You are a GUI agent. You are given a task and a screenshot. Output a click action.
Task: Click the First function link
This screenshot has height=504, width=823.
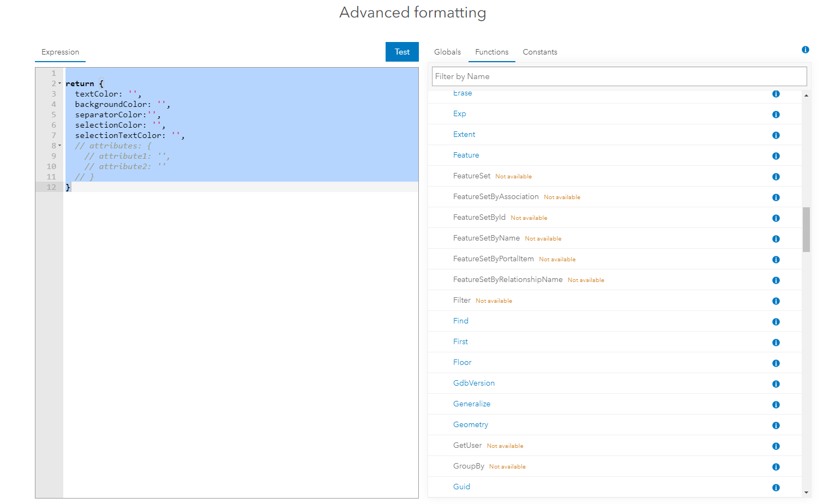(460, 341)
